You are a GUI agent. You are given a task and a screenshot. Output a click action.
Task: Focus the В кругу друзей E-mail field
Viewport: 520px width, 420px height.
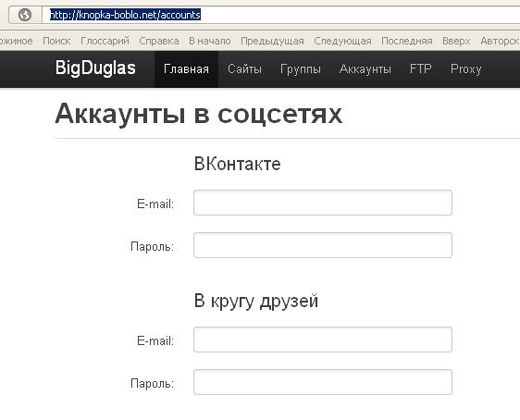[323, 340]
